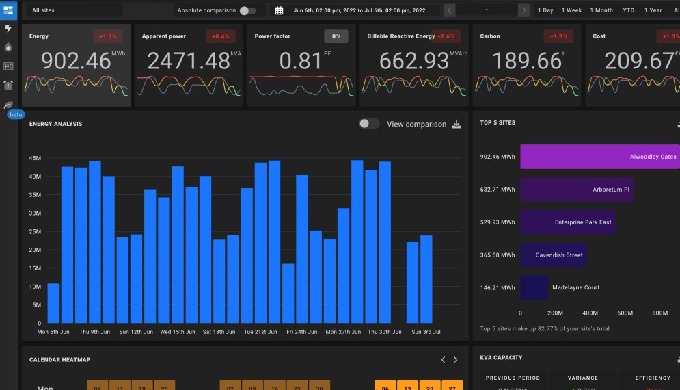680x390 pixels.
Task: Select the Cost metric card
Action: [x=633, y=66]
